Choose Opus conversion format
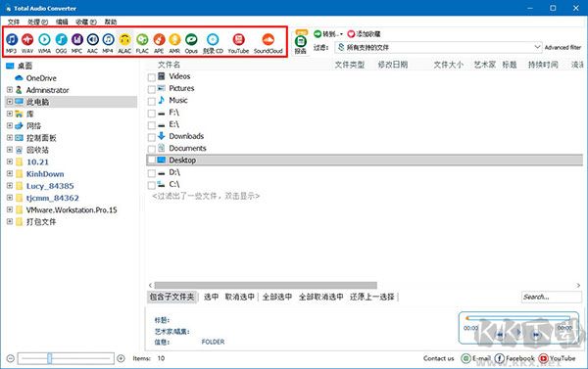Image resolution: width=588 pixels, height=369 pixels. pyautogui.click(x=191, y=43)
